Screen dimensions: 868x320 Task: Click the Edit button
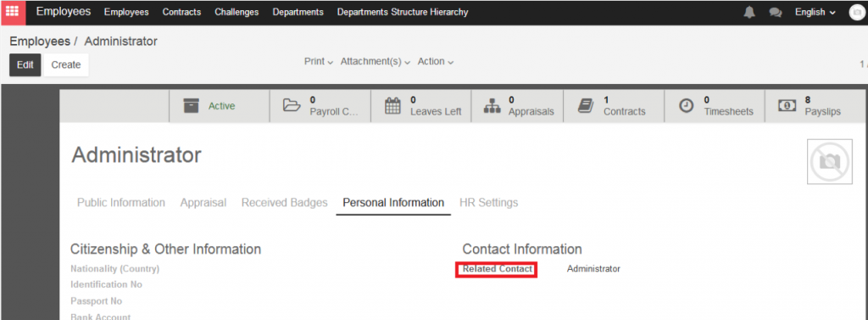[x=25, y=65]
